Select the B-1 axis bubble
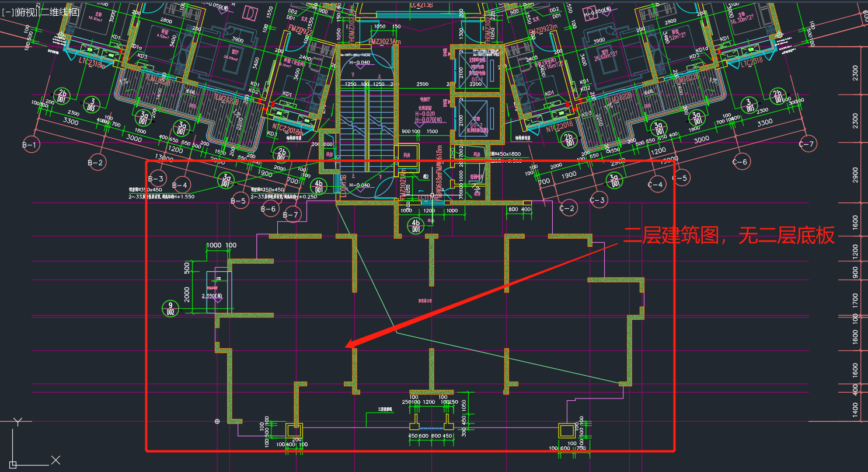The image size is (868, 472). click(30, 144)
